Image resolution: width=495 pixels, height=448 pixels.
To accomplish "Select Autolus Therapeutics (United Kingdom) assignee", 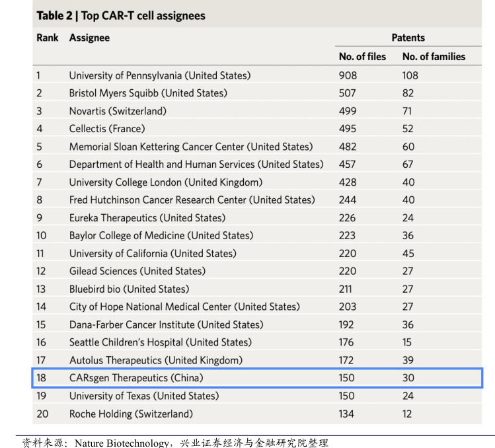I will pyautogui.click(x=156, y=360).
